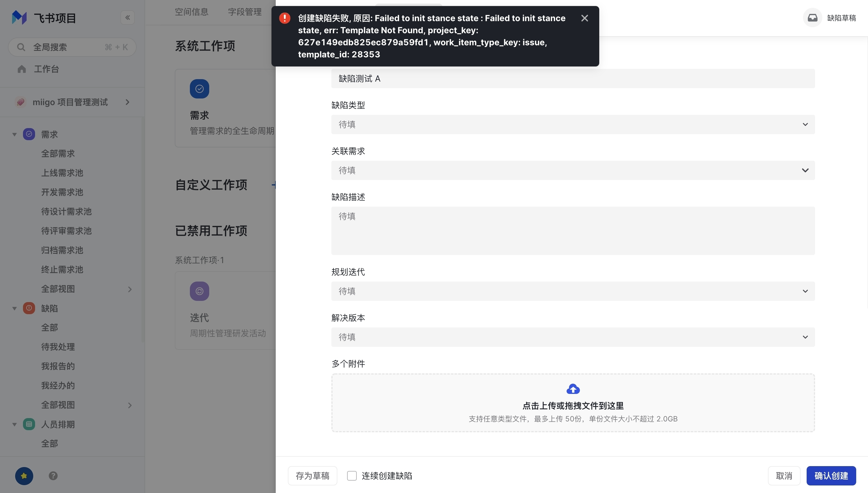Collapse the 缺陷 tree section

15,308
